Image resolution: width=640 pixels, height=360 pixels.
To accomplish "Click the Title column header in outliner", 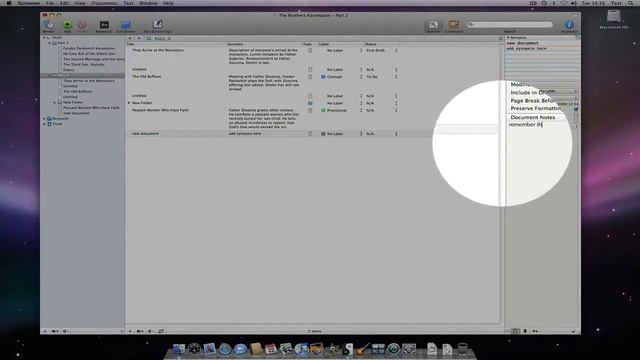I will [x=176, y=44].
